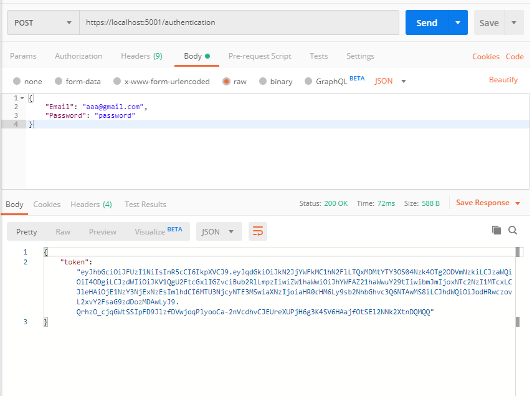Image resolution: width=532 pixels, height=396 pixels.
Task: Click the 588 B size value
Action: click(430, 203)
